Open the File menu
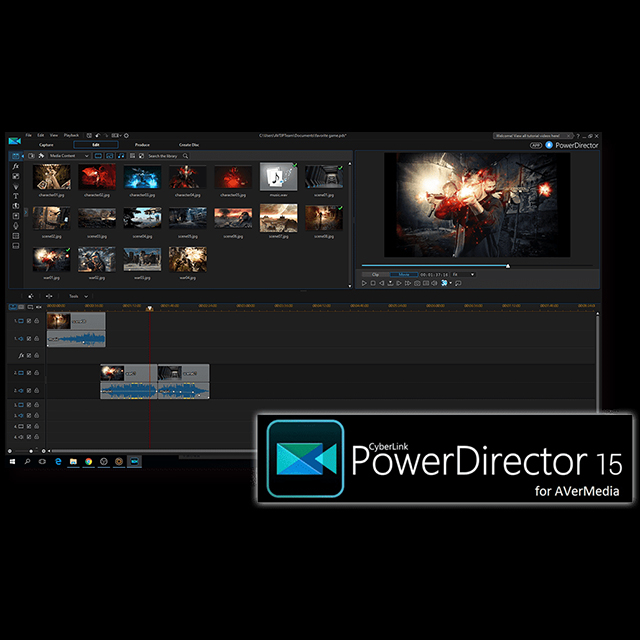 pos(29,135)
